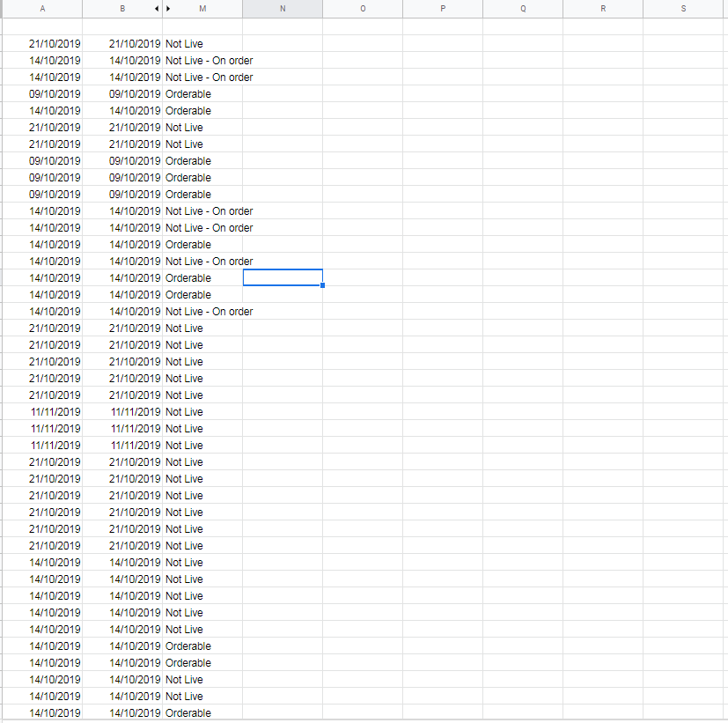Select the column A header
This screenshot has width=728, height=723.
(x=42, y=8)
